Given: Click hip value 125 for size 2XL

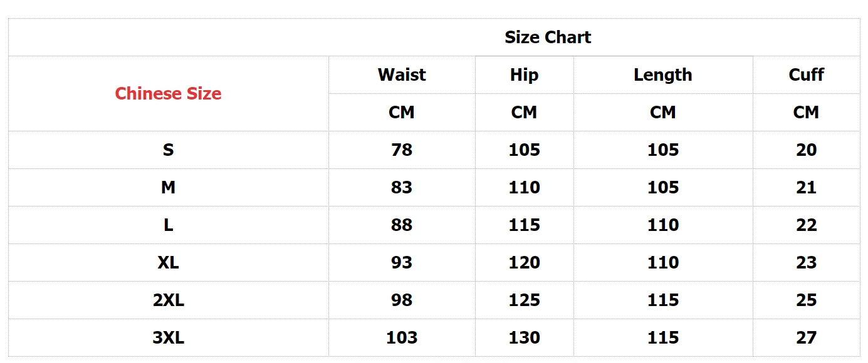Looking at the screenshot, I should click(524, 300).
